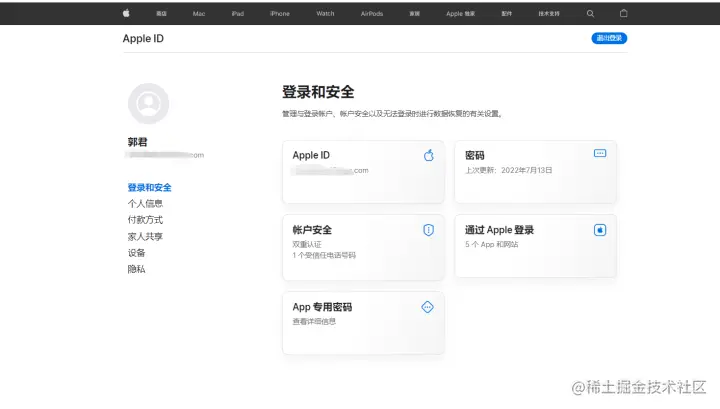Open the Apple 独家 menu item
This screenshot has height=409, width=720.
(461, 14)
